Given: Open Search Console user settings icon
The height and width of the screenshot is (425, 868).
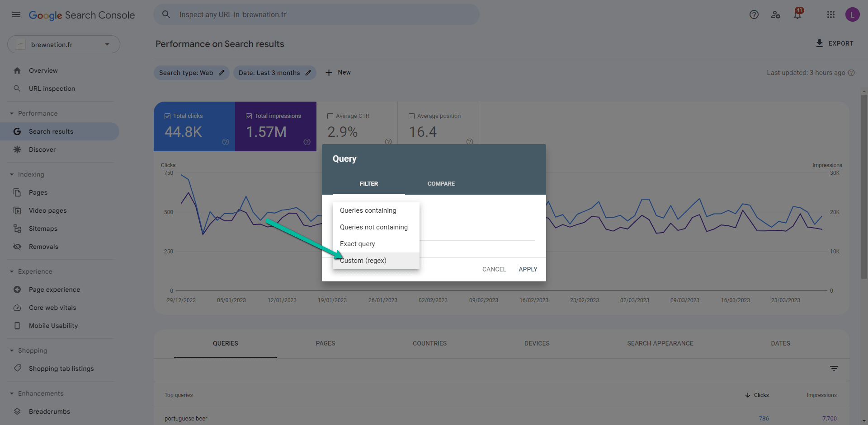Looking at the screenshot, I should click(x=776, y=14).
